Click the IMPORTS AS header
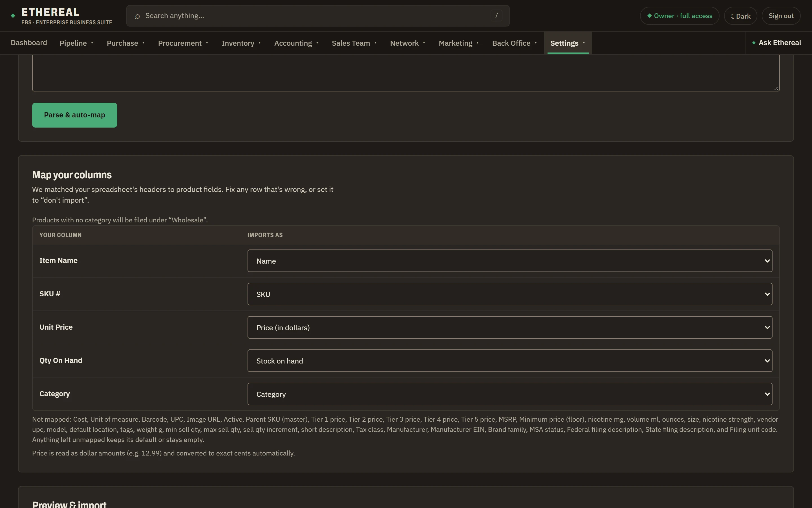Image resolution: width=812 pixels, height=508 pixels. [265, 235]
